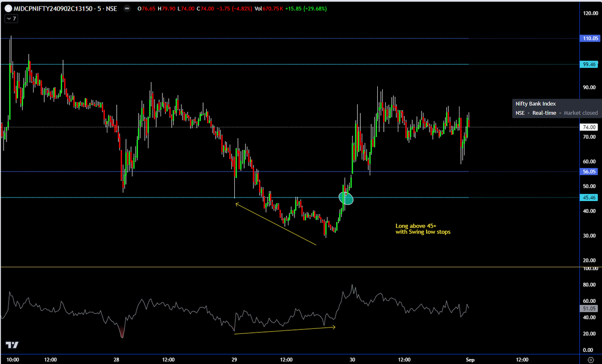The image size is (602, 364).
Task: Select the green ellipse breakout marker
Action: tap(346, 198)
